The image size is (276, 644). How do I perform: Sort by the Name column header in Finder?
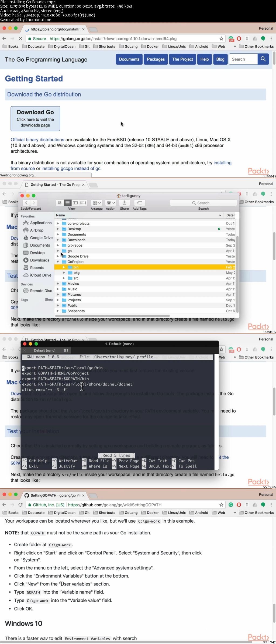click(x=139, y=215)
